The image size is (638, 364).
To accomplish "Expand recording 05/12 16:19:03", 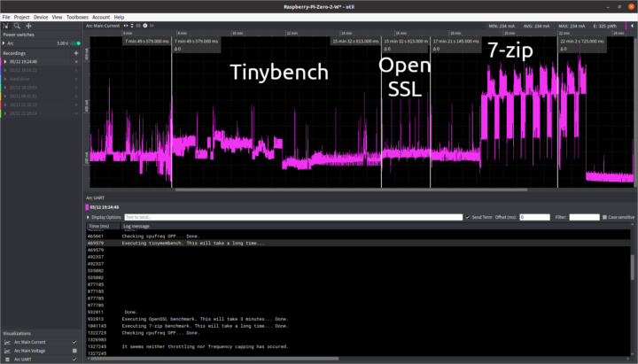I will pyautogui.click(x=5, y=88).
